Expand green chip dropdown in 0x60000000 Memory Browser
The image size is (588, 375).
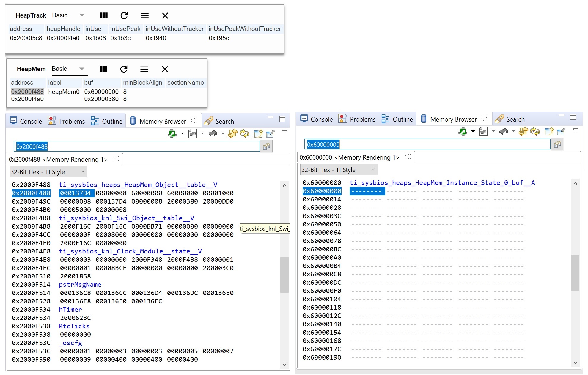(473, 131)
